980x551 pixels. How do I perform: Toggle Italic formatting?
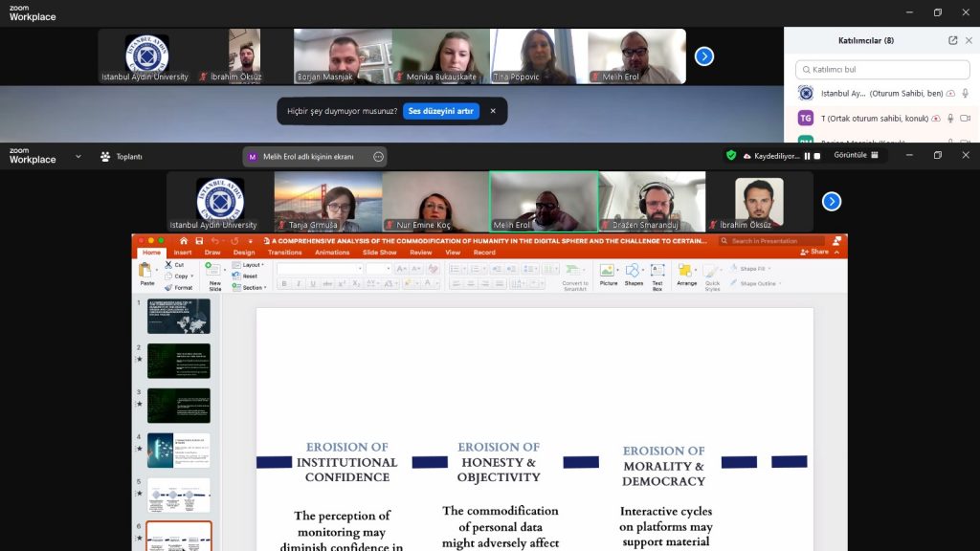[299, 283]
